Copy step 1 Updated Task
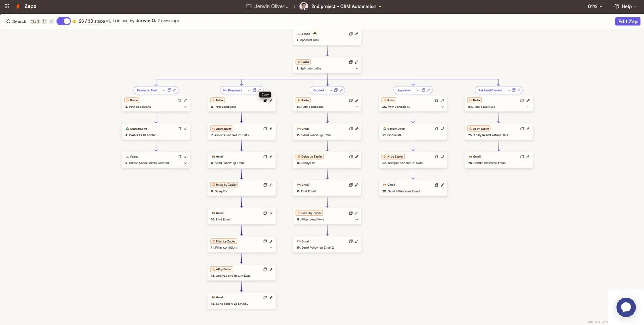This screenshot has height=325, width=644. click(x=351, y=34)
